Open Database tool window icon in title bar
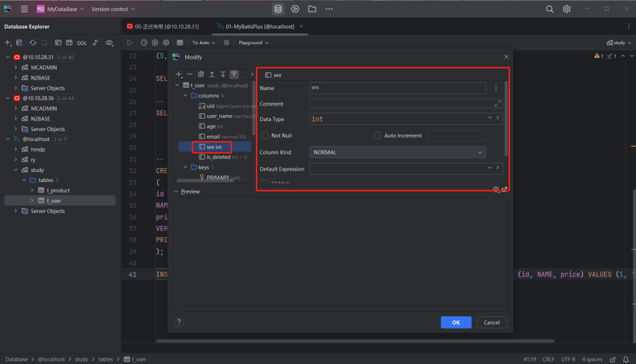 (278, 9)
